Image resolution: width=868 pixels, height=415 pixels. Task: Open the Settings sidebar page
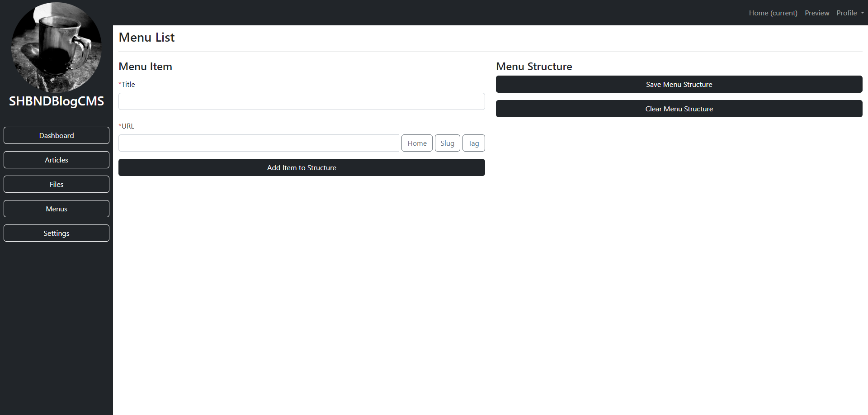(57, 233)
